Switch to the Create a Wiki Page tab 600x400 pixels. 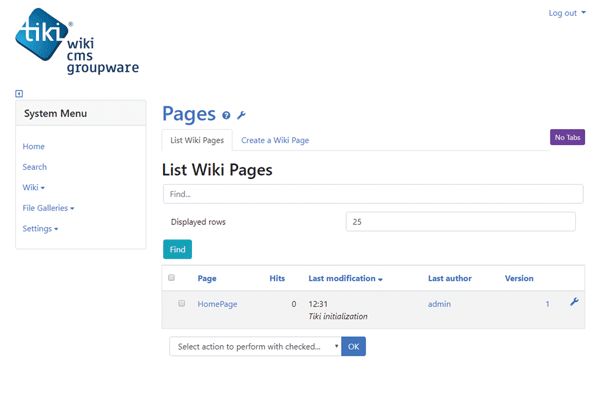tap(275, 141)
